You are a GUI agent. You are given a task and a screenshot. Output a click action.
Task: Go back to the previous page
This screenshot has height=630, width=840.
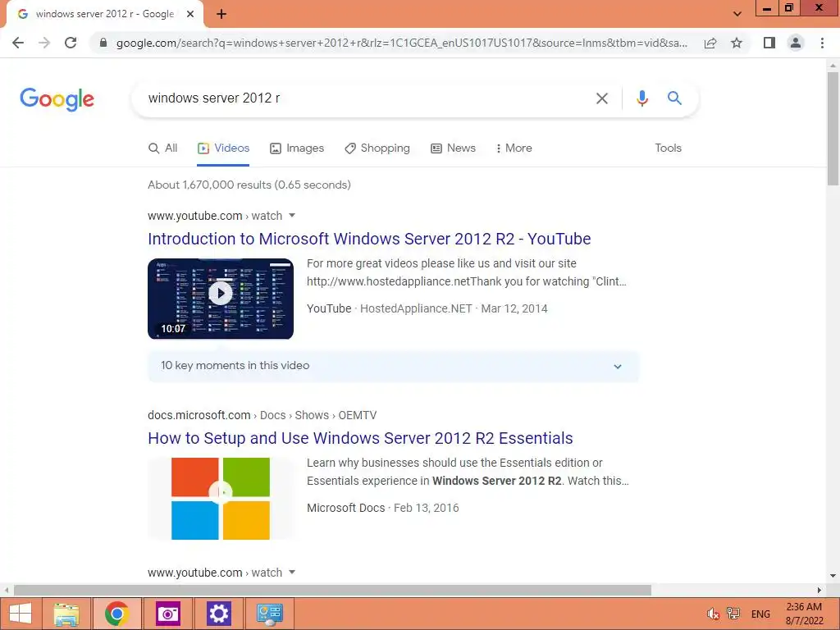(18, 43)
